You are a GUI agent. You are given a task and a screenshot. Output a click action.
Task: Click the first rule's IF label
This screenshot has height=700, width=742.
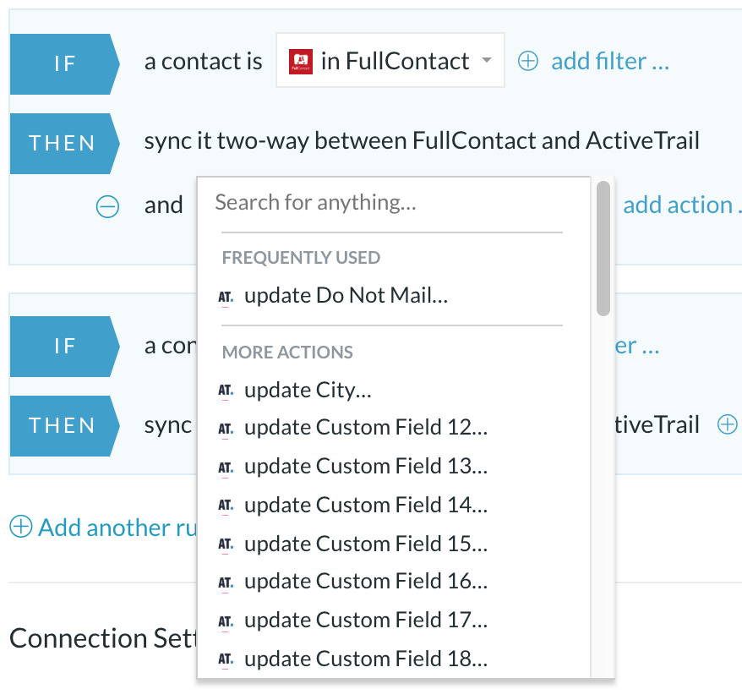[x=64, y=64]
